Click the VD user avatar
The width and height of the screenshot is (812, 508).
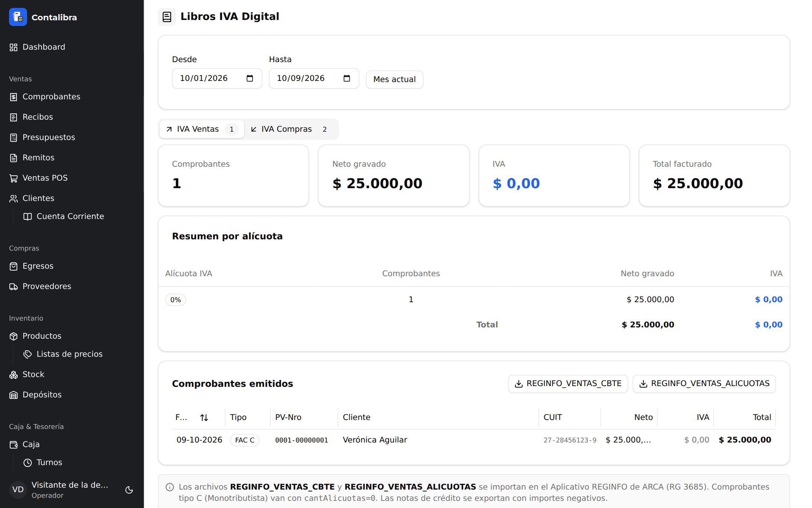(x=18, y=490)
